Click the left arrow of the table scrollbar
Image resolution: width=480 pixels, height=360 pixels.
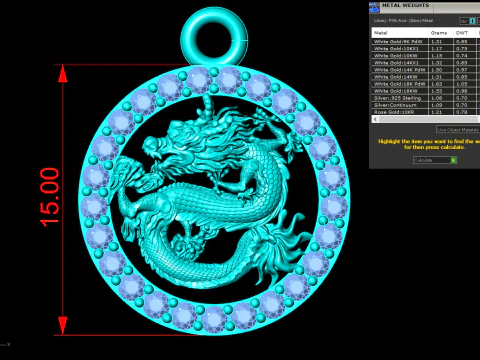click(x=376, y=119)
